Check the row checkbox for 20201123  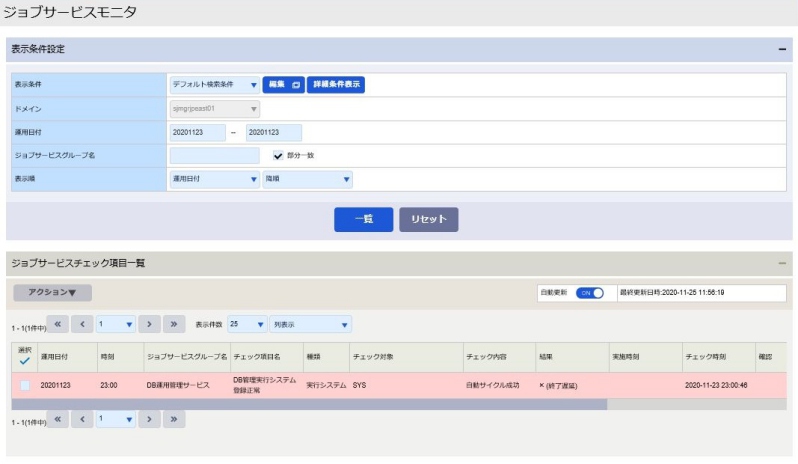point(24,386)
